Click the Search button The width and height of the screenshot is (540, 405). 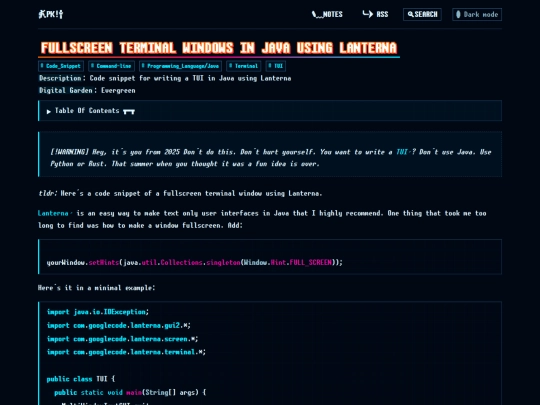pos(422,14)
